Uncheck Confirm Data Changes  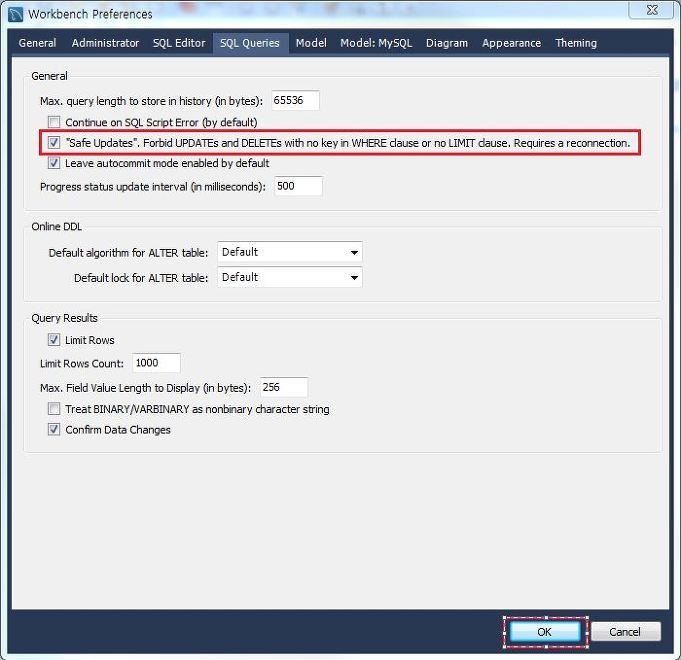pyautogui.click(x=54, y=430)
